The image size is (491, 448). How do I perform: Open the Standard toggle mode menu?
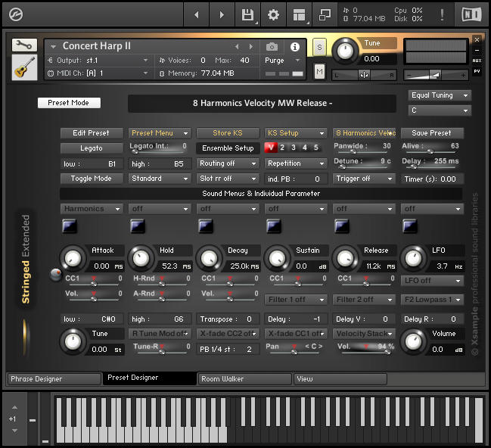point(160,179)
